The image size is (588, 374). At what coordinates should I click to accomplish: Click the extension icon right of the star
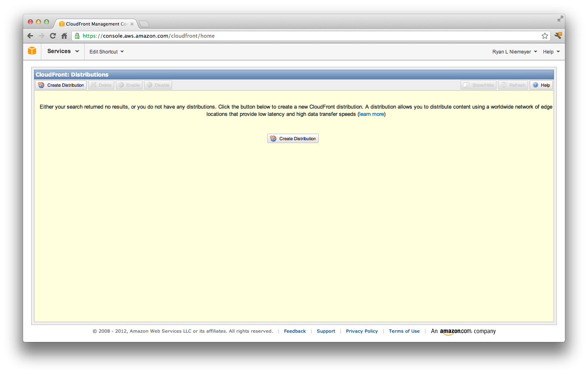coord(558,36)
